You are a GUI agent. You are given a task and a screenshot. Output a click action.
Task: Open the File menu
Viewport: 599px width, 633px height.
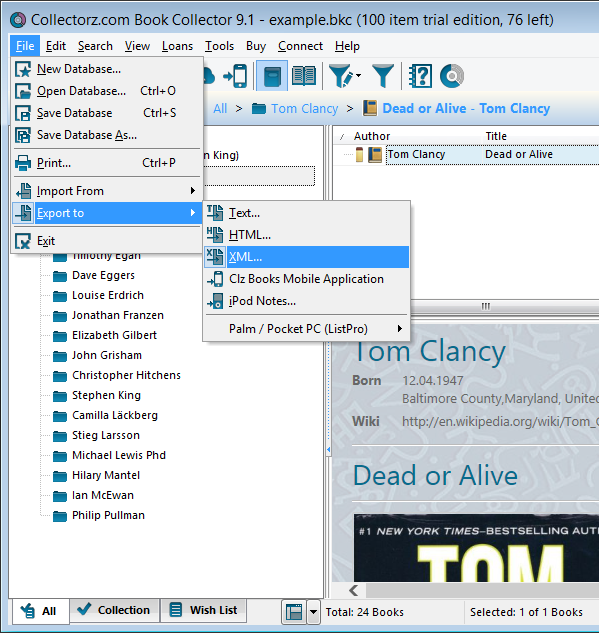tap(25, 46)
